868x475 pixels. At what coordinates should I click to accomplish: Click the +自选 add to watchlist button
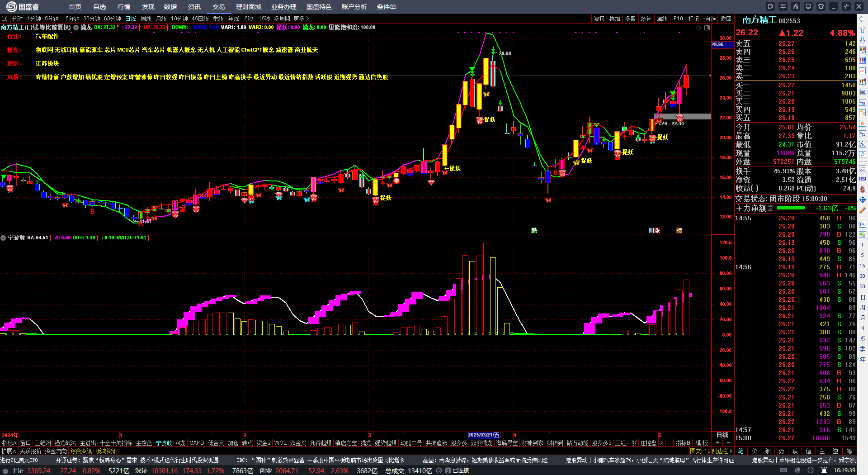710,19
